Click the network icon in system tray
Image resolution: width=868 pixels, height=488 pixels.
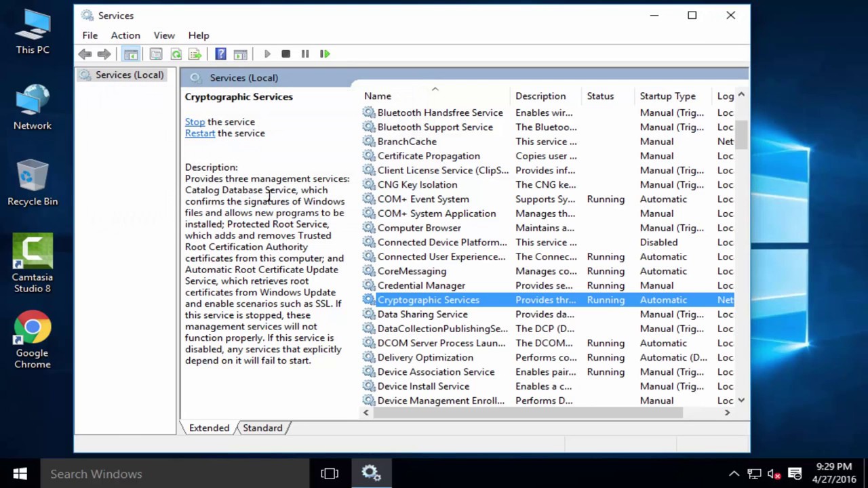pos(754,474)
